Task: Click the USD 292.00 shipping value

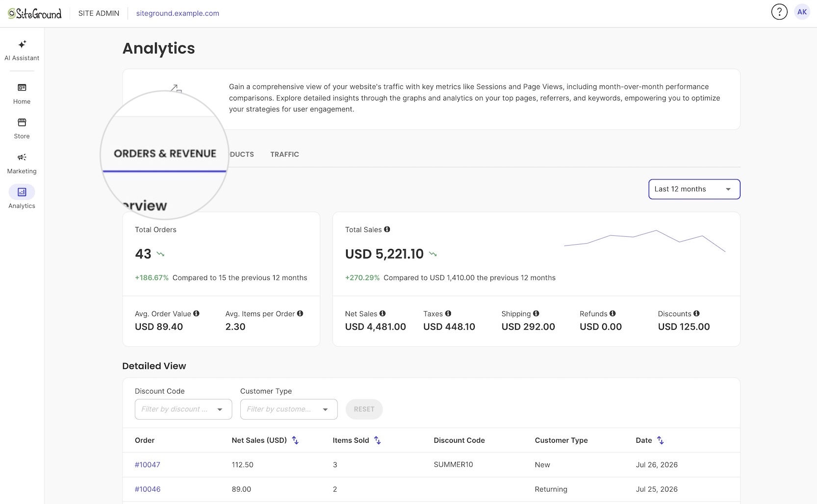Action: click(528, 327)
